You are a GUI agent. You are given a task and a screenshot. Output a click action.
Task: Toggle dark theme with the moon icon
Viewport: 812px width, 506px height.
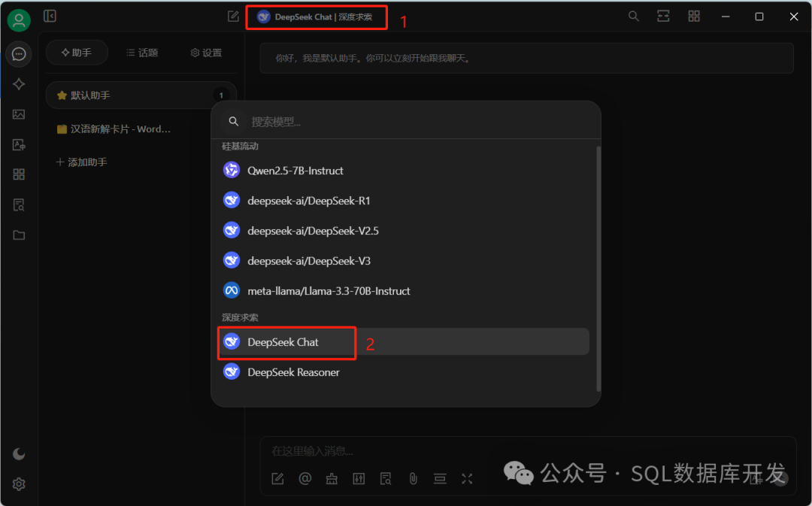pyautogui.click(x=19, y=453)
